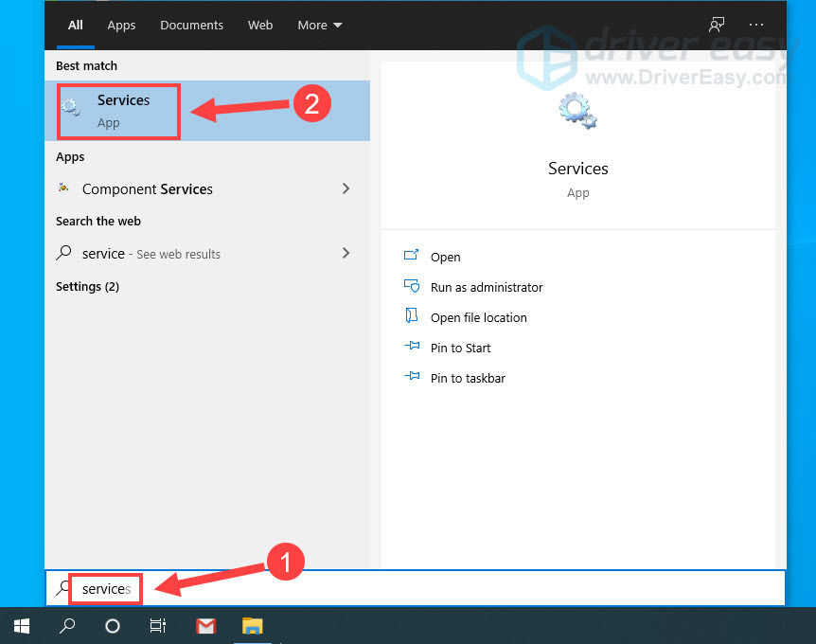Expand the web results arrow for service
The image size is (816, 644).
pyautogui.click(x=346, y=253)
